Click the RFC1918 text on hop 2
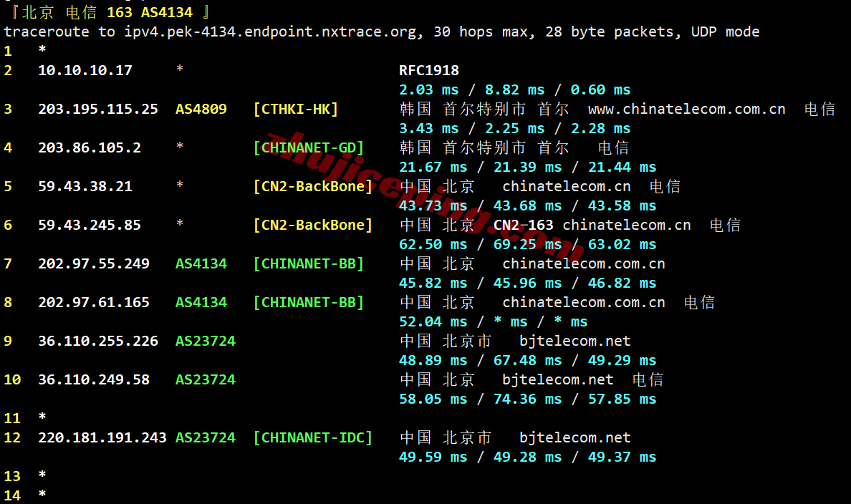The width and height of the screenshot is (851, 504). [429, 71]
